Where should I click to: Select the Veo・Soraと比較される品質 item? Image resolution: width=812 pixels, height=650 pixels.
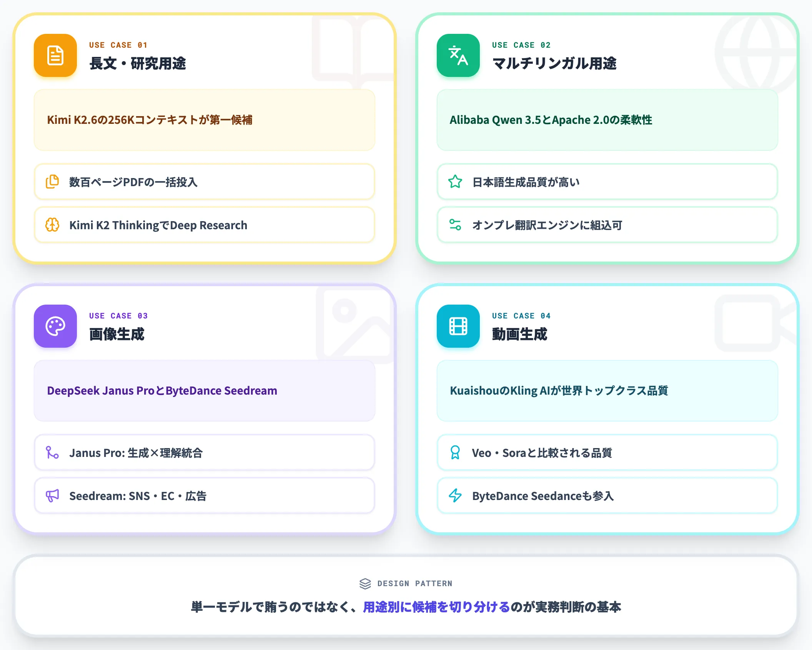[x=607, y=452]
